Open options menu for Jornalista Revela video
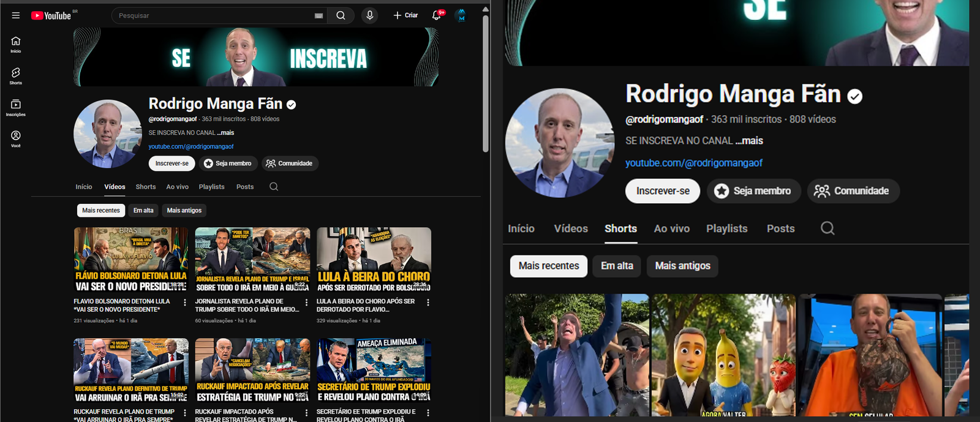Viewport: 980px width, 422px height. tap(306, 302)
